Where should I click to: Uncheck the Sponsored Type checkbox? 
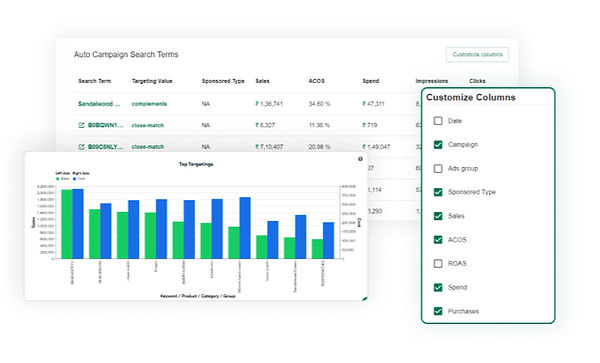(438, 192)
